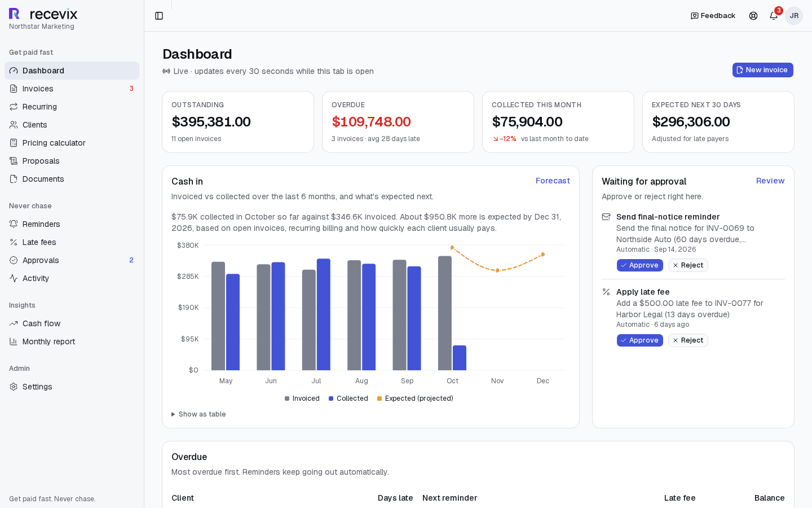
Task: Click the Expected (projected) legend swatch
Action: pos(379,398)
